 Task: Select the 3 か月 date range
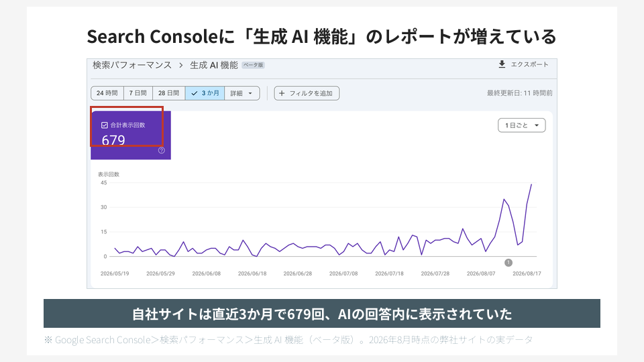point(205,93)
